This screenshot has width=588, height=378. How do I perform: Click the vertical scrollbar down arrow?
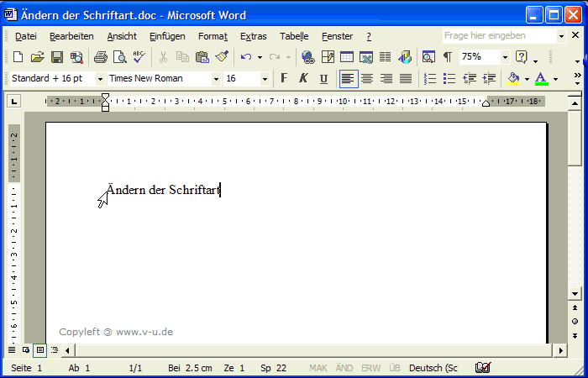pos(575,294)
